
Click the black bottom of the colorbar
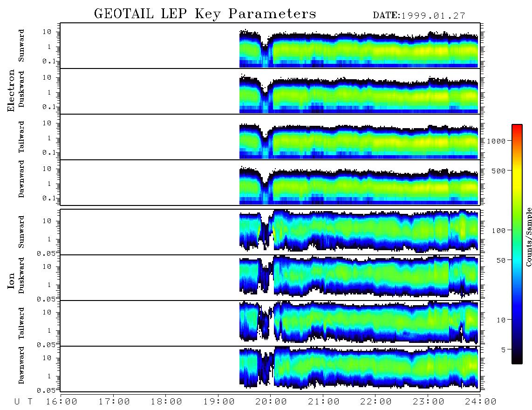coord(517,361)
